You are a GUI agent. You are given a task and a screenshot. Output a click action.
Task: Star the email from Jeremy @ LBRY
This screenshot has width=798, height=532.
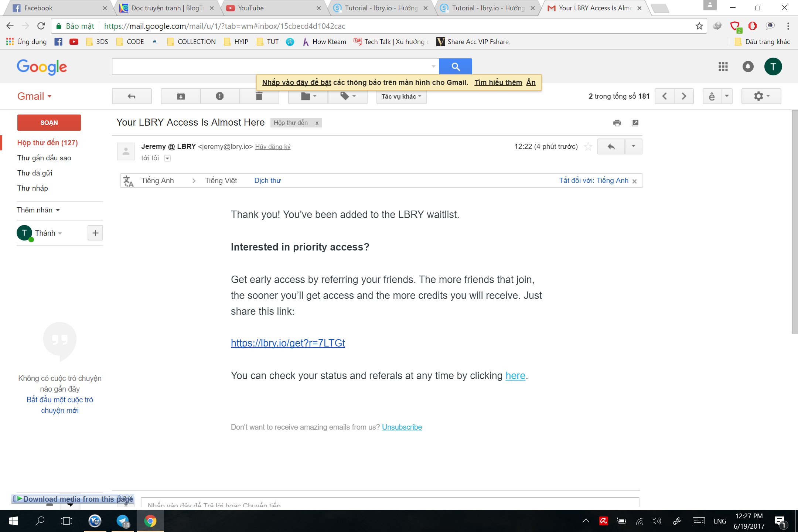coord(588,147)
